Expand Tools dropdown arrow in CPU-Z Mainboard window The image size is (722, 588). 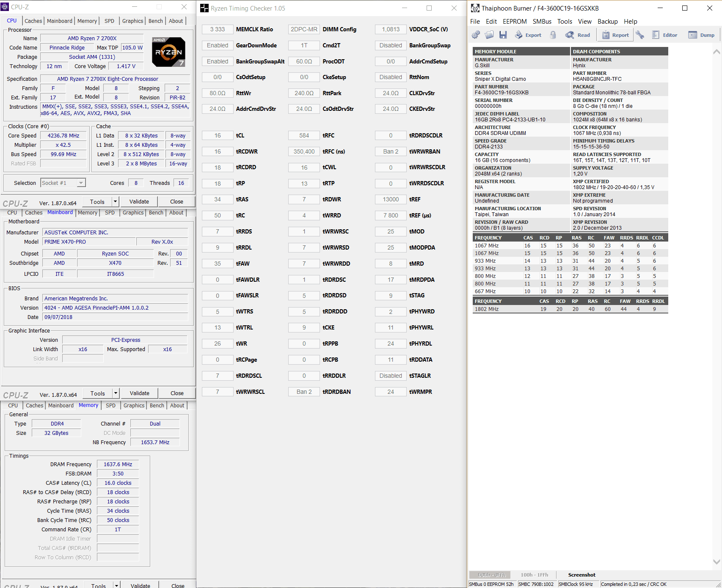116,393
